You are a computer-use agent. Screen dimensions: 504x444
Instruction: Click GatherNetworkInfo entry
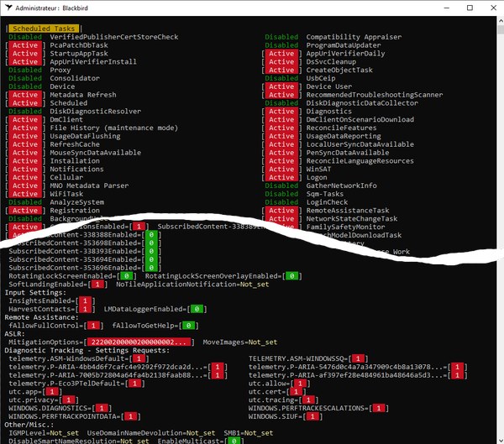click(341, 185)
